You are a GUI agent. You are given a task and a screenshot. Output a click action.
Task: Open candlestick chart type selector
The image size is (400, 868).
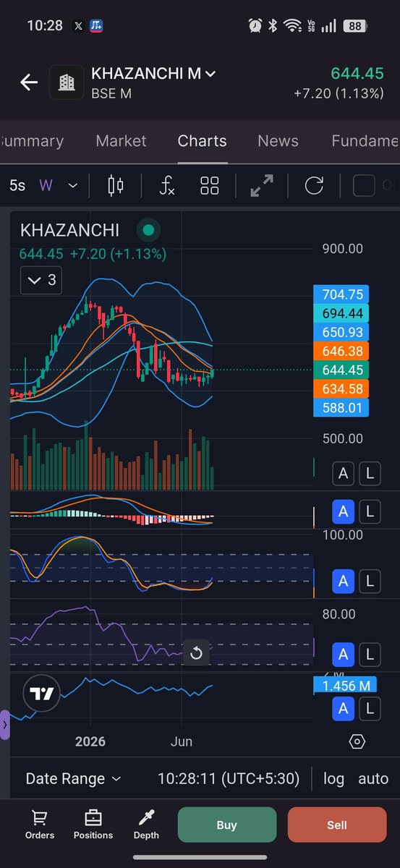tap(115, 186)
